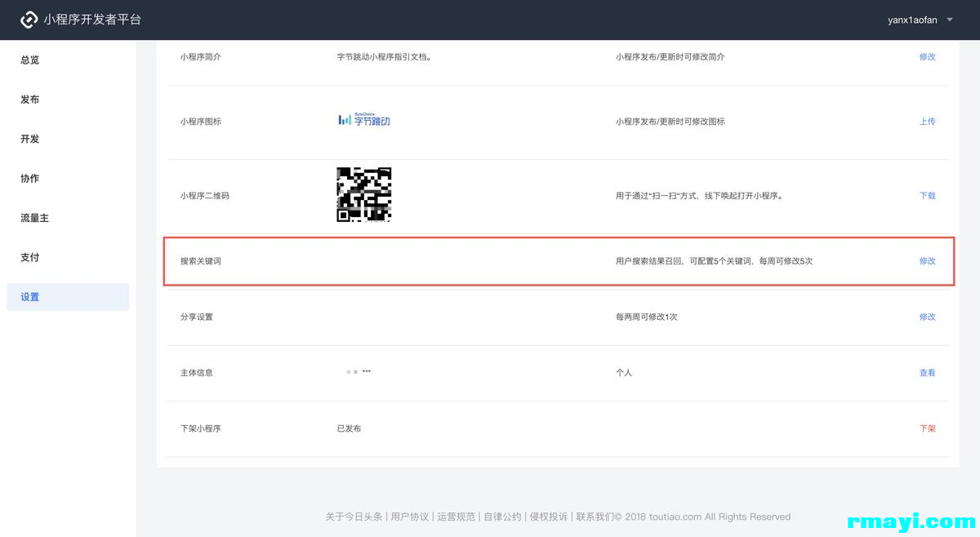Click the 分享设置 row label

(x=196, y=317)
